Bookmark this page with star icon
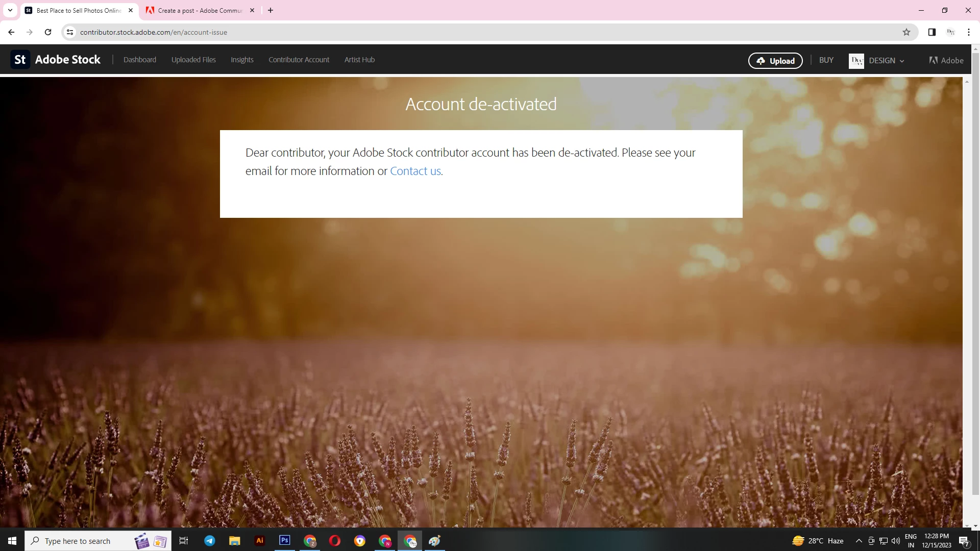Image resolution: width=980 pixels, height=551 pixels. point(906,32)
